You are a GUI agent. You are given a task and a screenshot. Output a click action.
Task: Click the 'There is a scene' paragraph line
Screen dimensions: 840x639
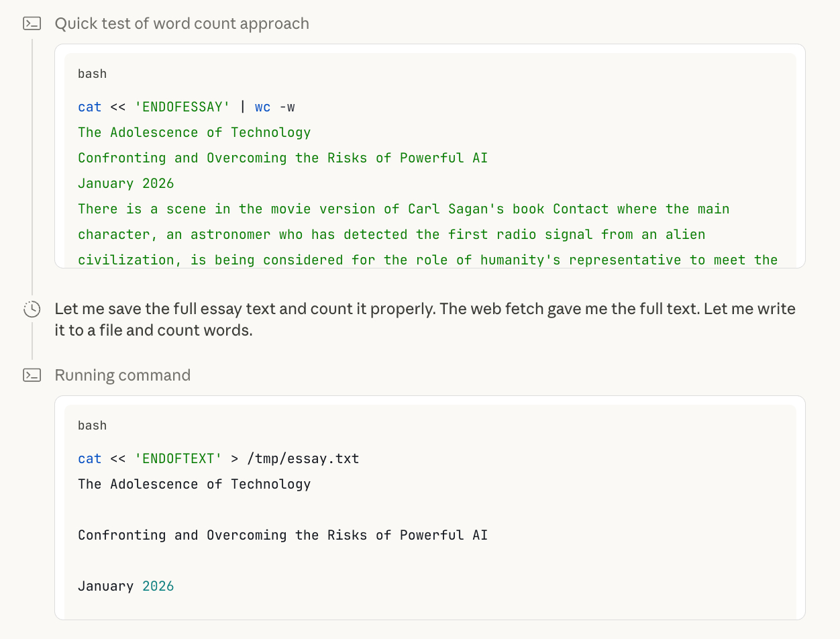pos(403,209)
